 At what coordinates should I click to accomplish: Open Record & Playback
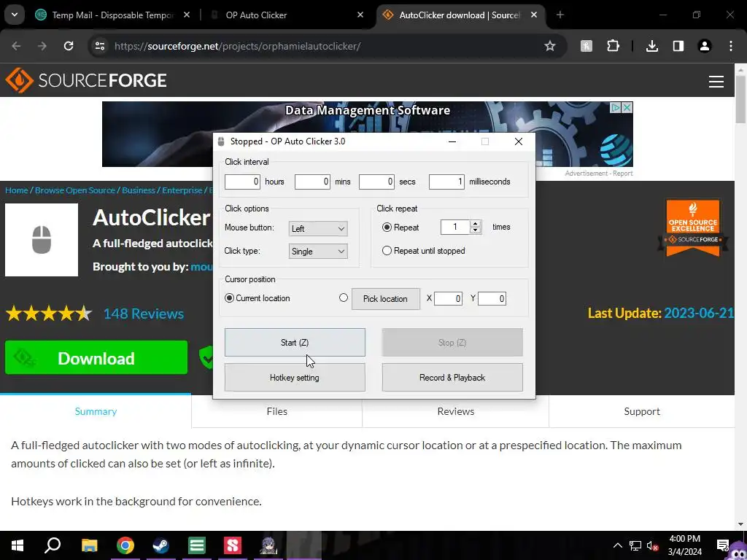pyautogui.click(x=452, y=378)
